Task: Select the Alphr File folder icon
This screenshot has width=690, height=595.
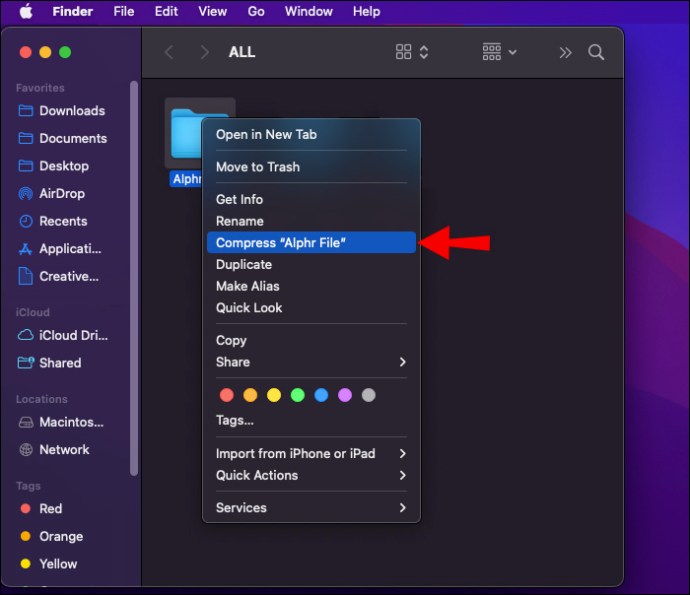Action: (x=186, y=133)
